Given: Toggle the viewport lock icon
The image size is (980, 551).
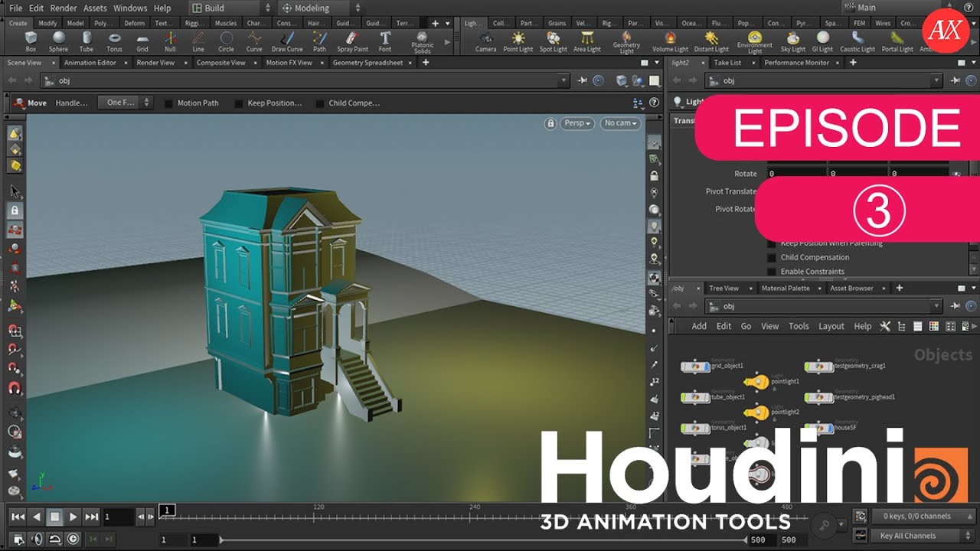Looking at the screenshot, I should [x=550, y=123].
